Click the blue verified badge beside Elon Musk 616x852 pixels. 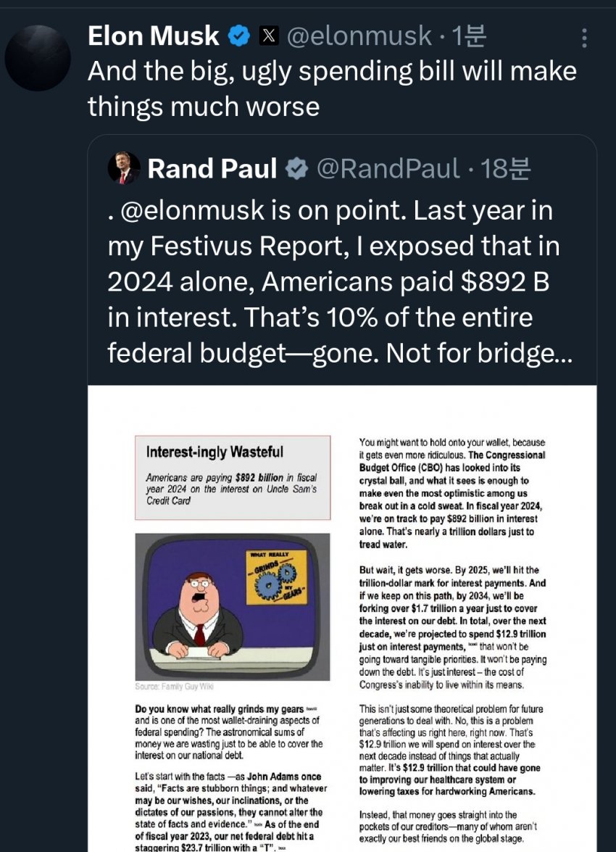pyautogui.click(x=240, y=36)
